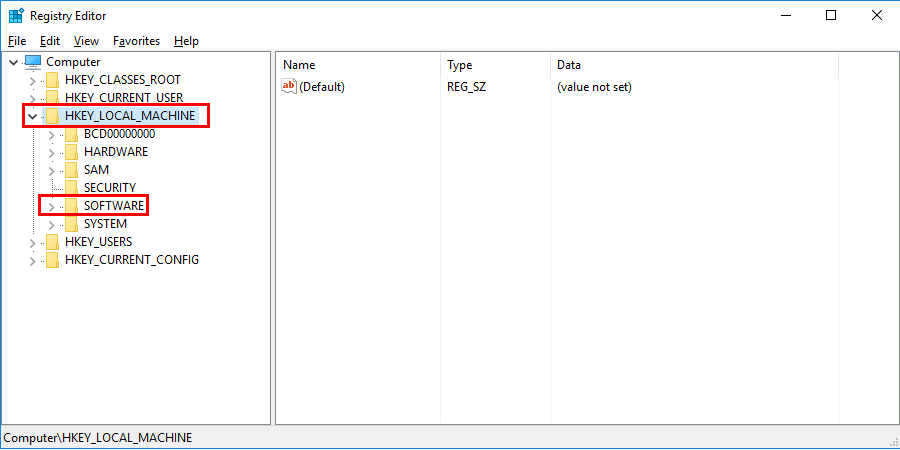Image resolution: width=900 pixels, height=450 pixels.
Task: Close the Registry Editor window
Action: click(876, 15)
